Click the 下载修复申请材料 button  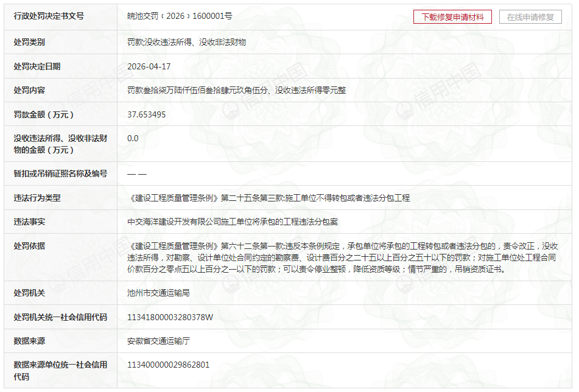click(452, 17)
